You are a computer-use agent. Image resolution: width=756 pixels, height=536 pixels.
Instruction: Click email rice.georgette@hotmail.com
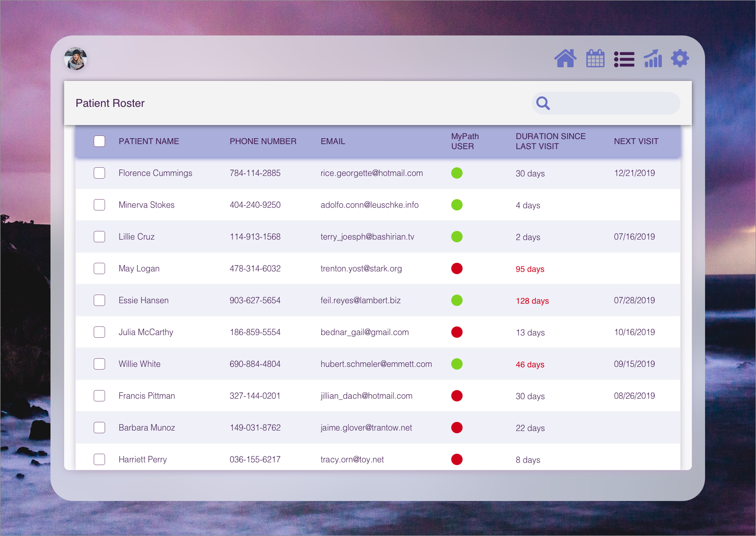tap(372, 173)
